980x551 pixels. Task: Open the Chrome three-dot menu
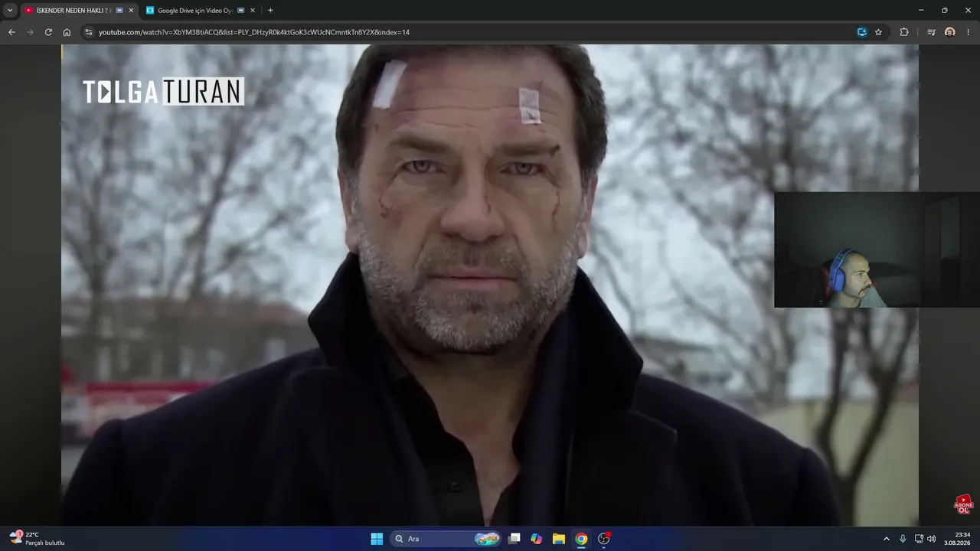pyautogui.click(x=969, y=32)
